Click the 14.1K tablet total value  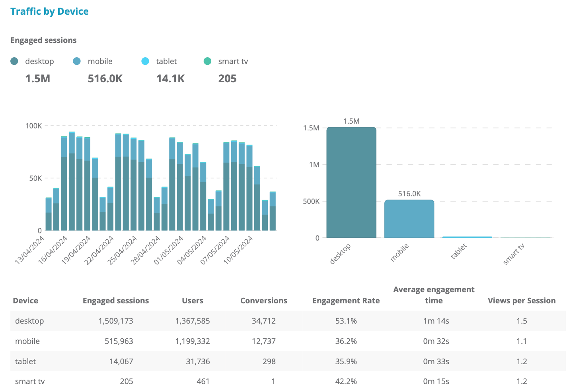pos(170,79)
